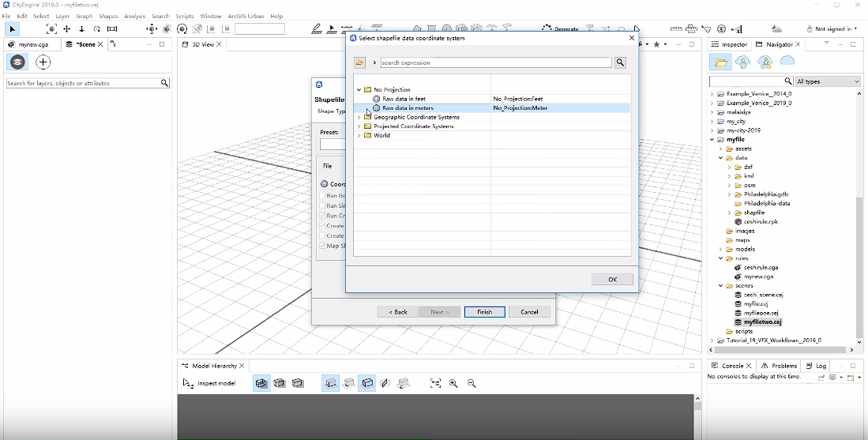
Task: Click the add layer plus icon
Action: tap(43, 62)
